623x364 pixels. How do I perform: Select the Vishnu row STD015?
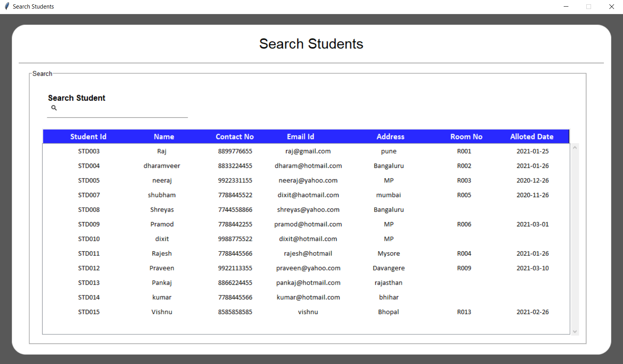coord(162,312)
